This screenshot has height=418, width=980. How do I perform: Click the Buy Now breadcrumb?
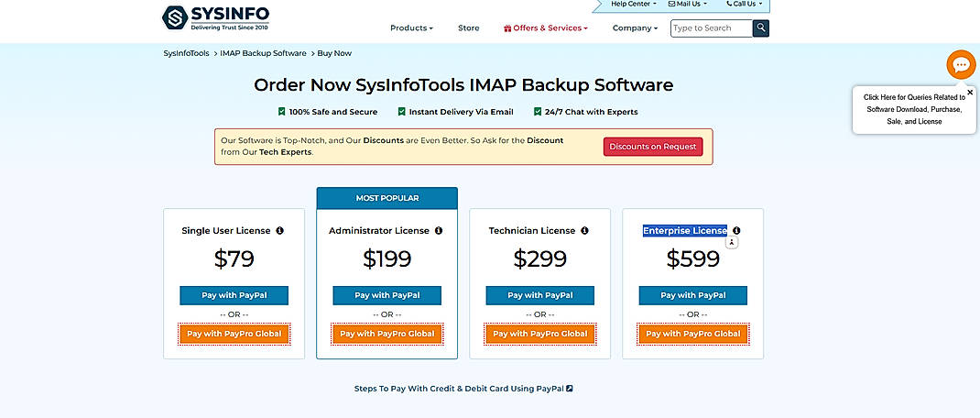click(x=334, y=53)
